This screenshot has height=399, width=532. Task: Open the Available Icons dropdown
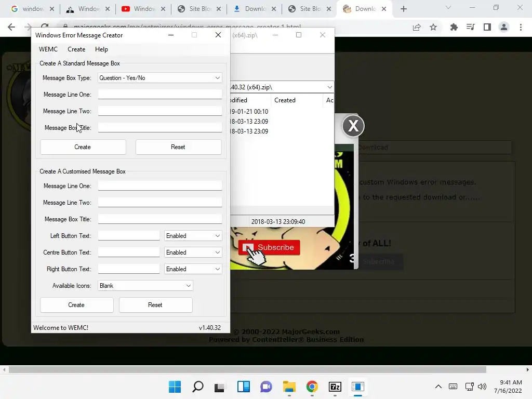(x=145, y=286)
